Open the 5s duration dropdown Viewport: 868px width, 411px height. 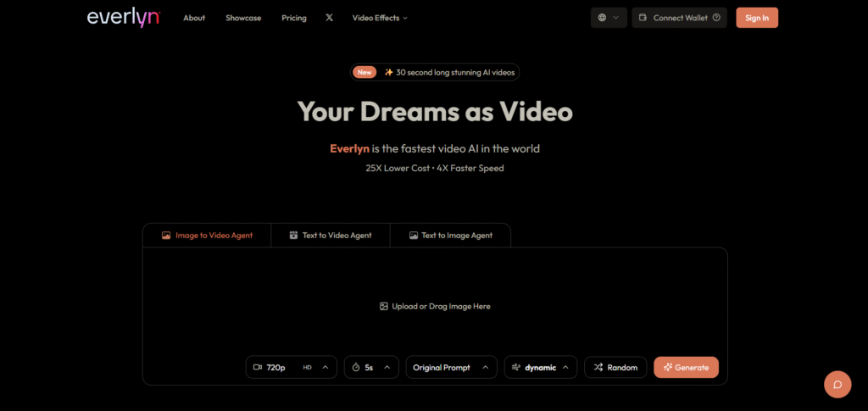[x=371, y=367]
